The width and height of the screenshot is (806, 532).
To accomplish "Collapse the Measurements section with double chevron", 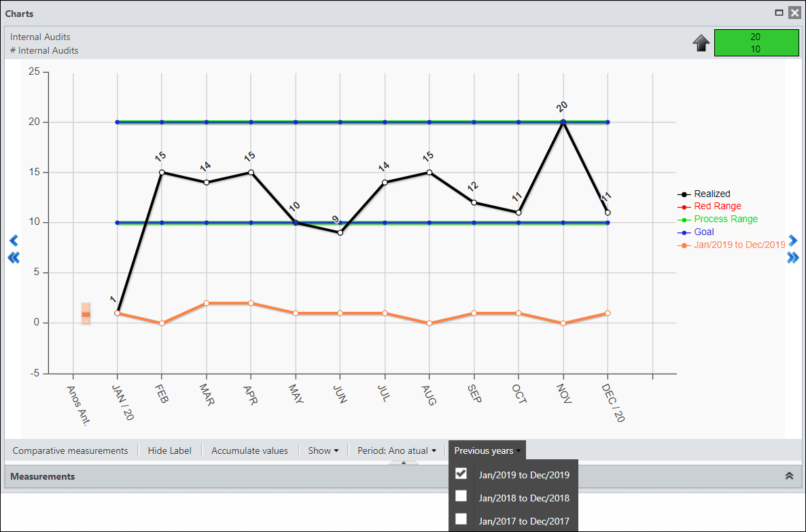I will (x=790, y=476).
